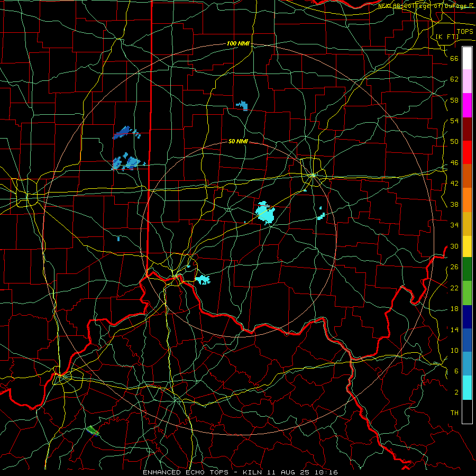This screenshot has width=476, height=476.
Task: Click the light pink legend swatch
Action: (467, 81)
